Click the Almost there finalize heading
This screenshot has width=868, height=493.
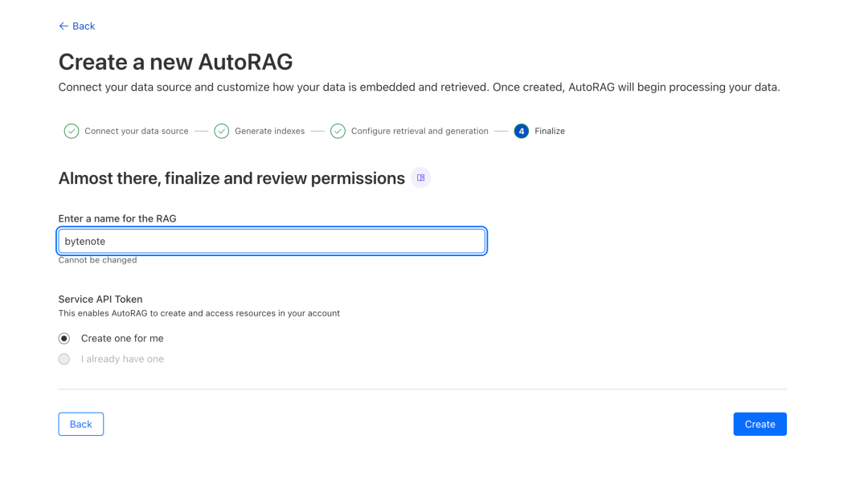coord(231,177)
